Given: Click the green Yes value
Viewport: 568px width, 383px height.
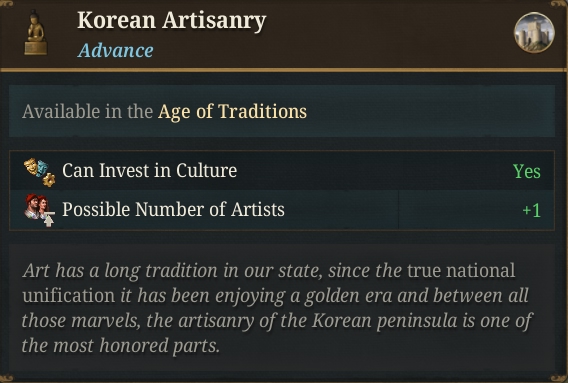Looking at the screenshot, I should tap(527, 171).
